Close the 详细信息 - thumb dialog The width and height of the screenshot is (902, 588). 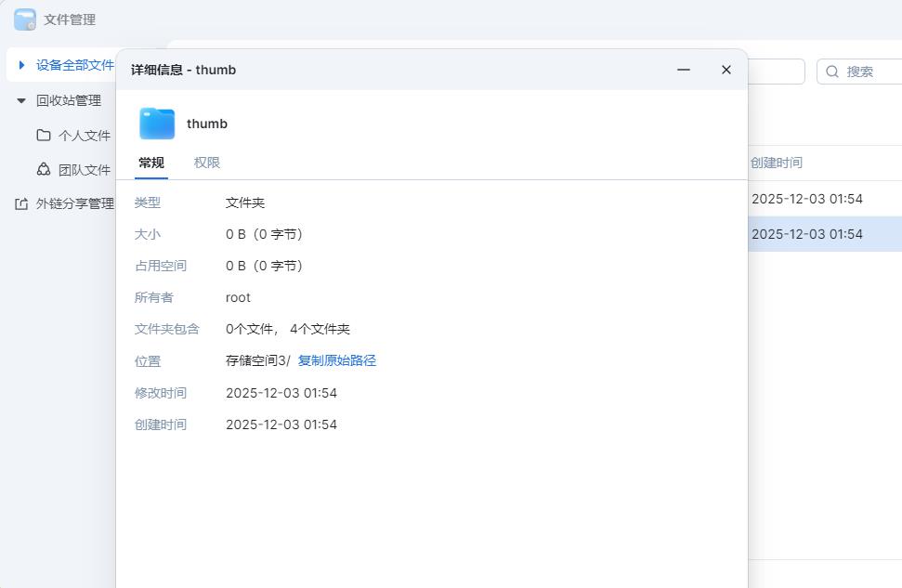(726, 70)
